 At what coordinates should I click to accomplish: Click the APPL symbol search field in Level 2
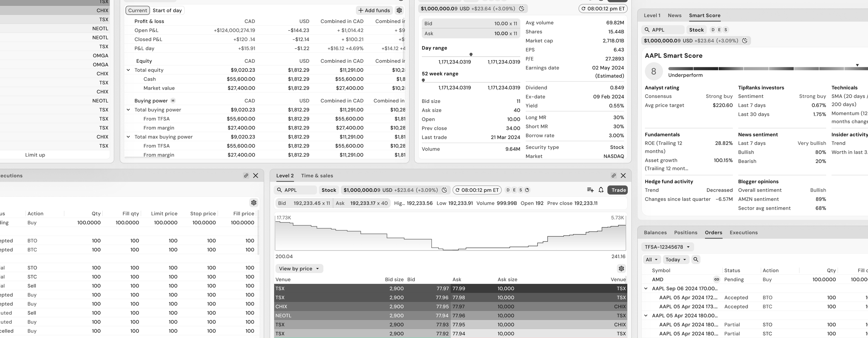tap(295, 190)
